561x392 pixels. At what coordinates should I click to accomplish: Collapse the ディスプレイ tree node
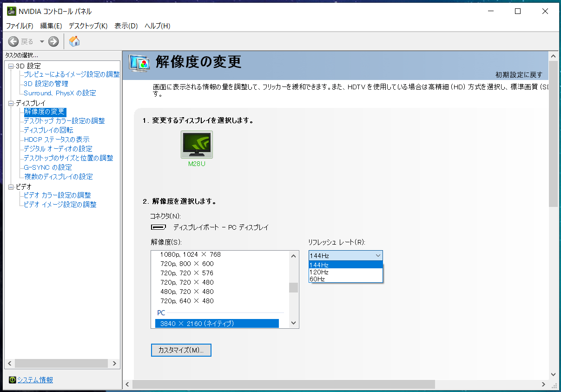pos(11,103)
